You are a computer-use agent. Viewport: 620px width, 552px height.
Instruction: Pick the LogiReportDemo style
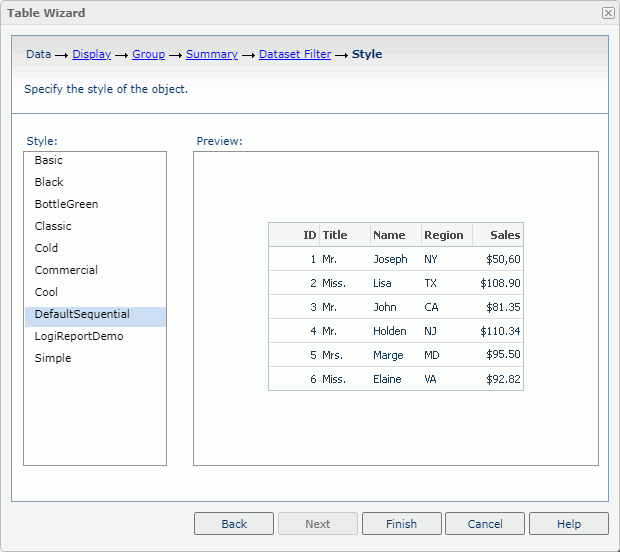coord(79,336)
